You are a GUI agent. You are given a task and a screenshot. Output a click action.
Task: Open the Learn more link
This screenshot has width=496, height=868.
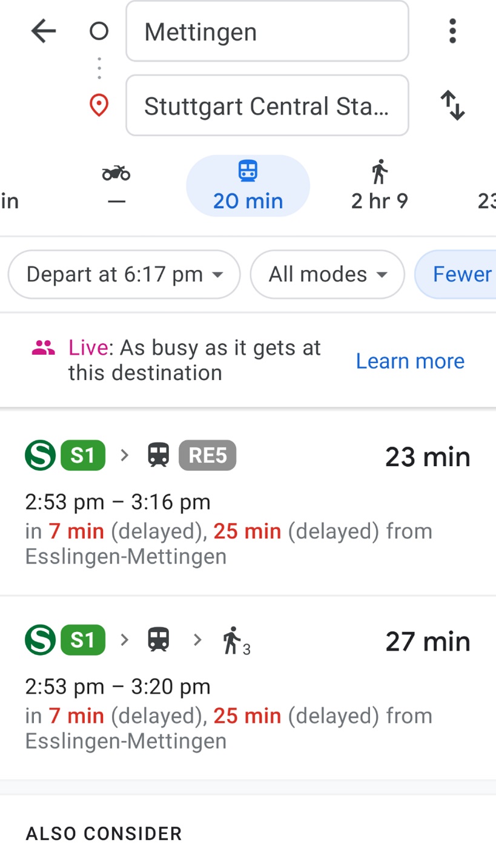(x=410, y=361)
